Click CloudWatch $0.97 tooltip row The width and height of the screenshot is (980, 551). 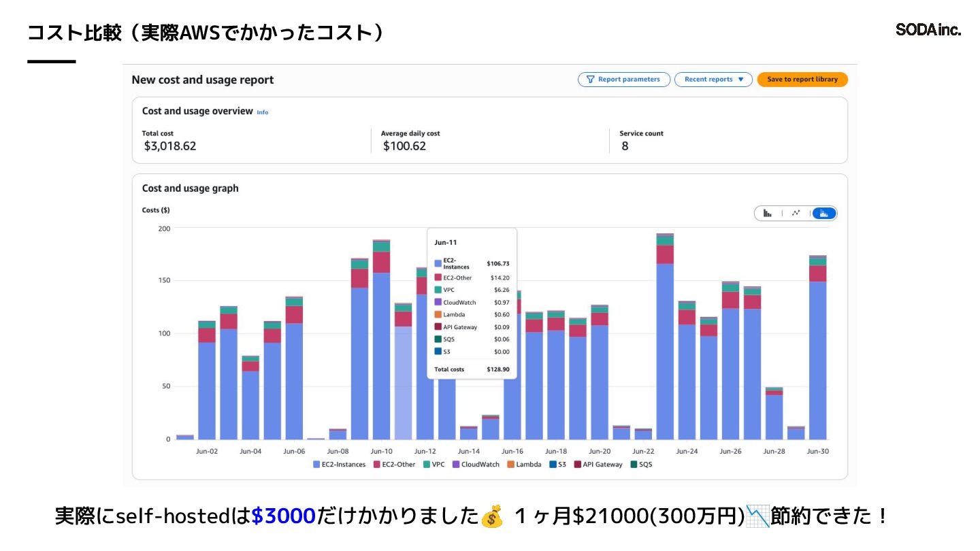click(x=472, y=302)
